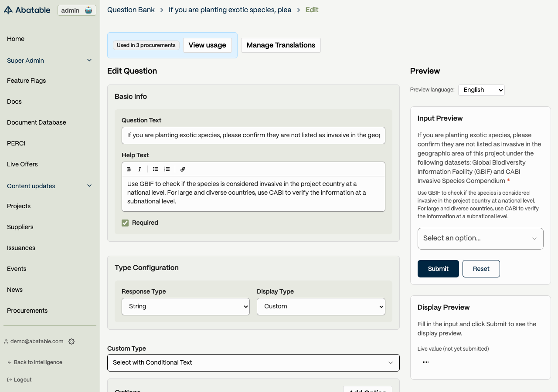This screenshot has height=392, width=558.
Task: Click the Bold formatting icon
Action: (129, 169)
